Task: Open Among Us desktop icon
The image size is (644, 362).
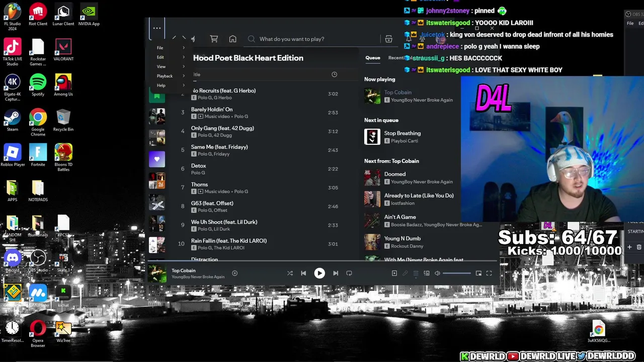Action: tap(63, 84)
